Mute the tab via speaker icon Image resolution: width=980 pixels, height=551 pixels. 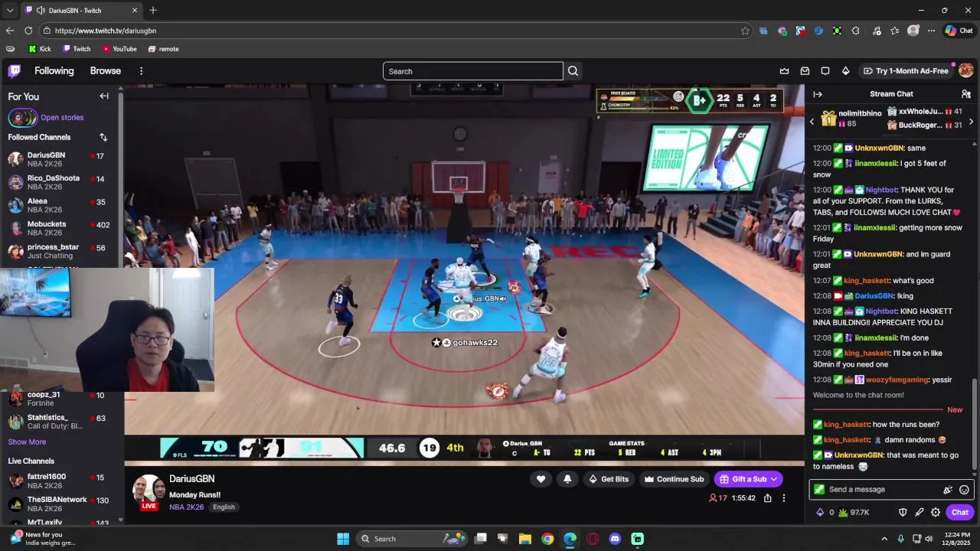[40, 11]
